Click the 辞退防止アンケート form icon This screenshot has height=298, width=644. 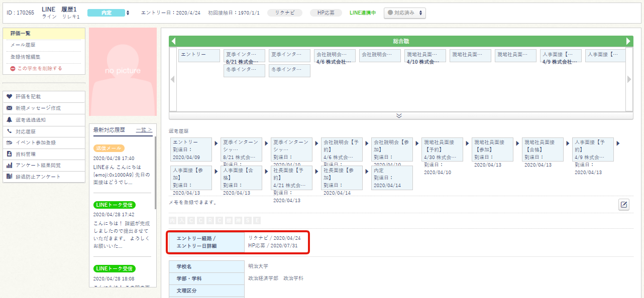coord(9,177)
